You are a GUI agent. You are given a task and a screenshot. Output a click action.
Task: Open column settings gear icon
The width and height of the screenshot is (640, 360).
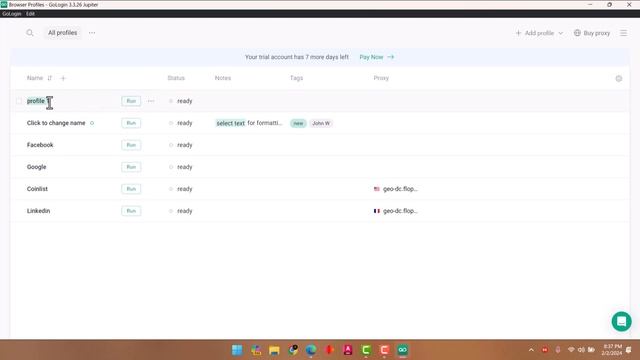coord(619,78)
